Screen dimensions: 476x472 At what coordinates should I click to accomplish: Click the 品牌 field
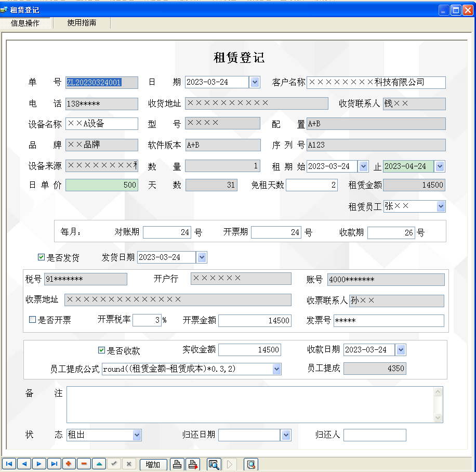coord(102,145)
